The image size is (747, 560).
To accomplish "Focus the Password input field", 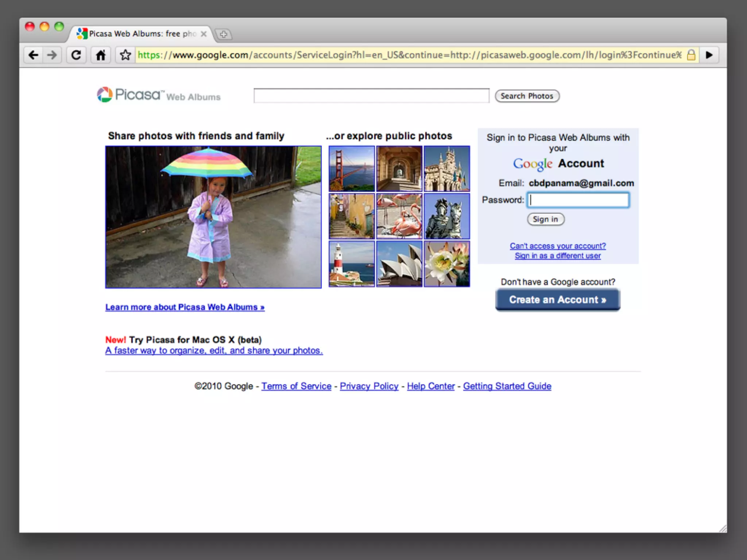I will point(578,200).
